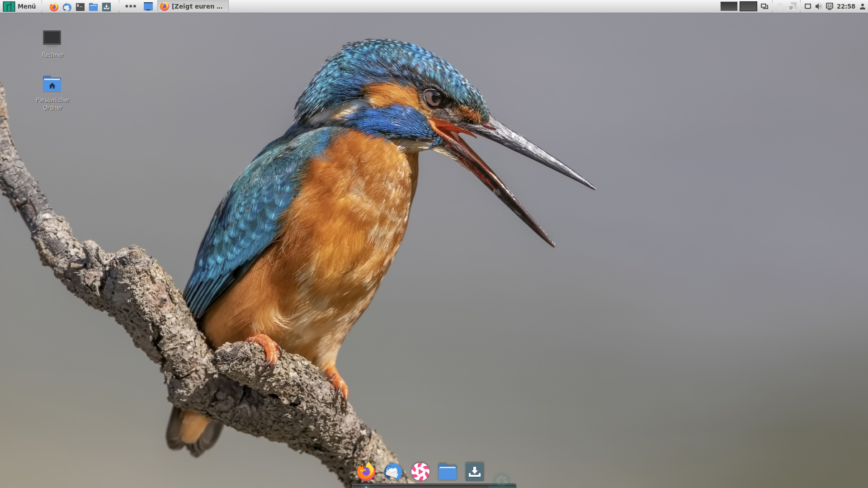Open the software installer in the top panel
868x488 pixels.
[x=106, y=7]
